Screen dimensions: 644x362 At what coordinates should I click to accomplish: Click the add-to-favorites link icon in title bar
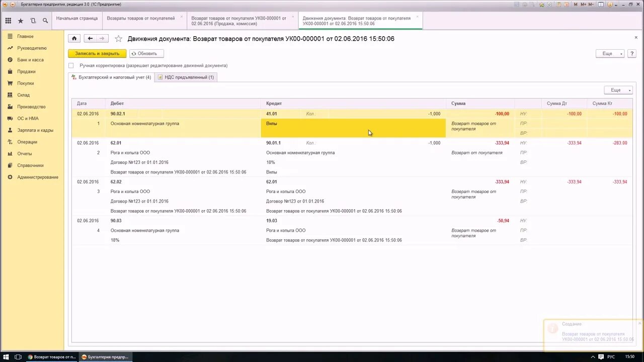point(542,5)
